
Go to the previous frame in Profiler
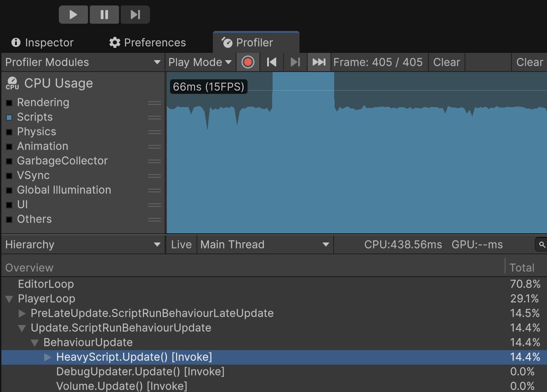272,62
